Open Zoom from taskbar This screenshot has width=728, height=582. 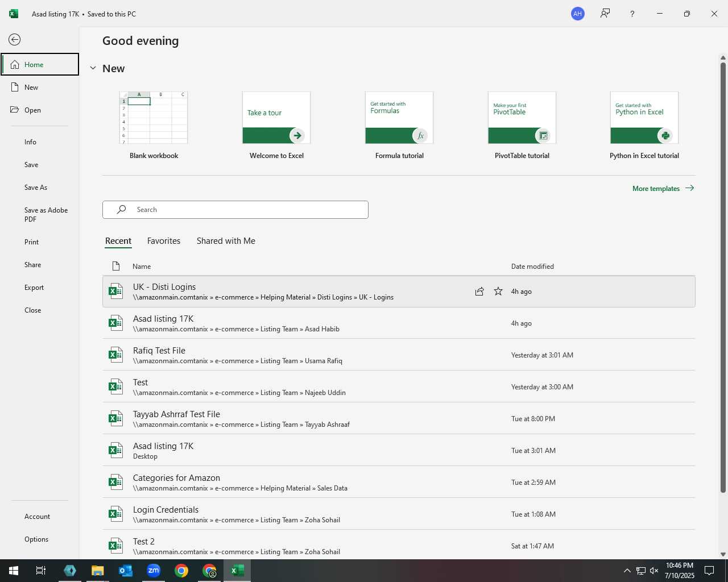tap(154, 571)
